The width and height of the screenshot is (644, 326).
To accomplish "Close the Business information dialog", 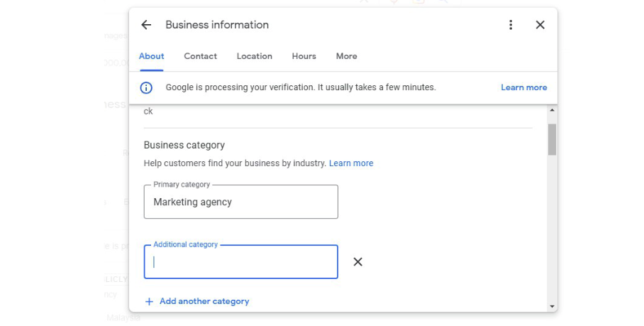I will coord(540,25).
